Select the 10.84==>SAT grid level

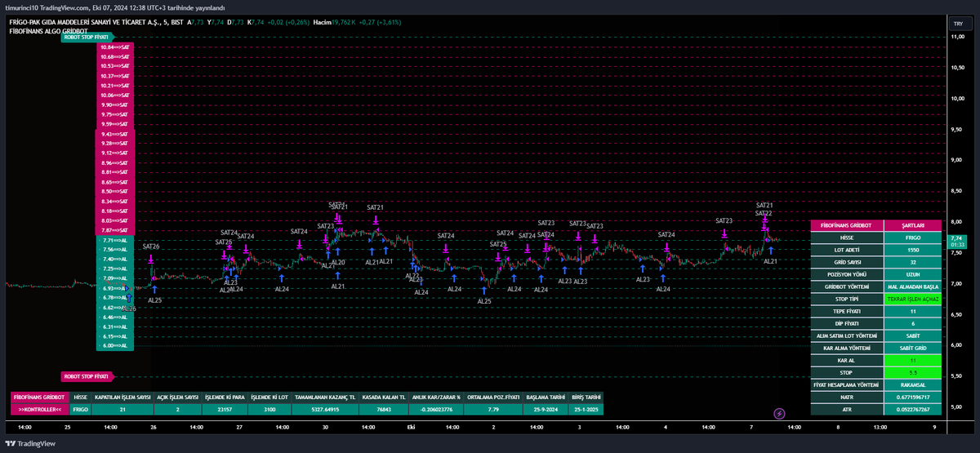point(115,47)
